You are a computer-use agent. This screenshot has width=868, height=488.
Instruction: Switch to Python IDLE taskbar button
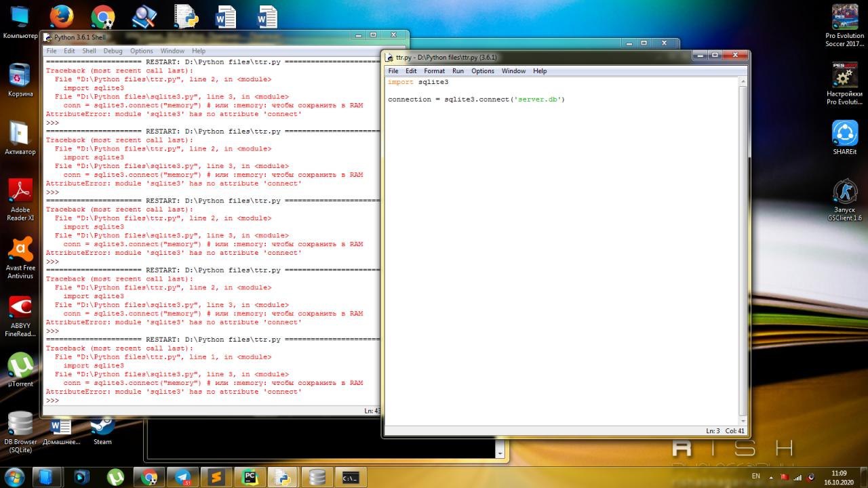click(x=283, y=477)
